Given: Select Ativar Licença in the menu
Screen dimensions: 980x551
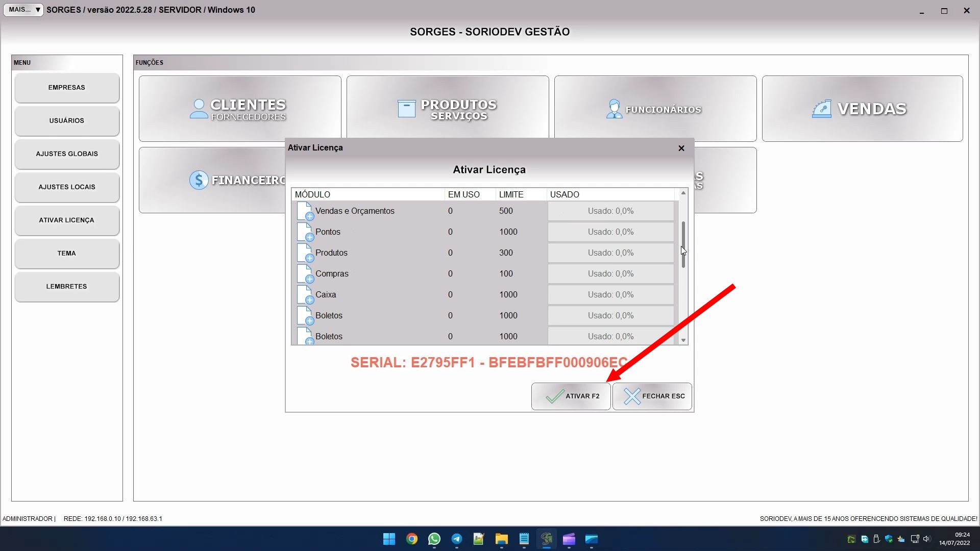Looking at the screenshot, I should pos(67,220).
